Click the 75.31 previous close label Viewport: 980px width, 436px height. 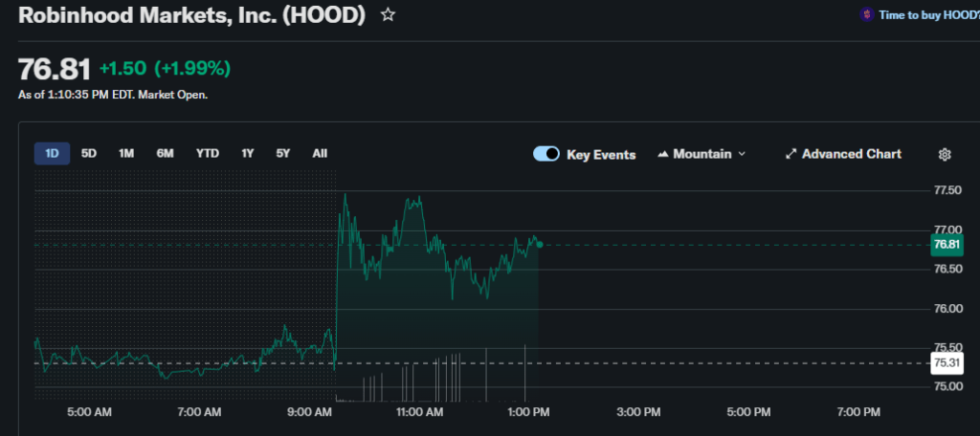pos(946,363)
